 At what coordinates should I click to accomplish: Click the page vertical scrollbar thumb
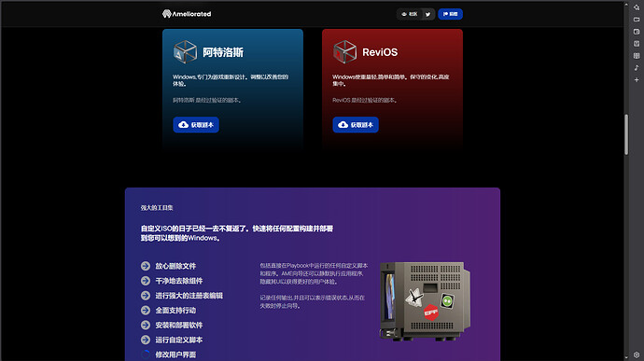(626, 134)
